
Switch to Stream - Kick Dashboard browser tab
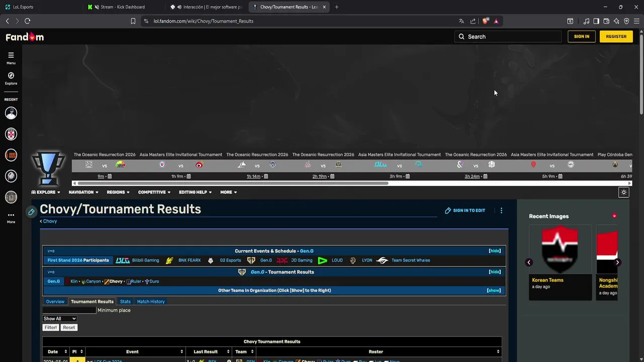[x=123, y=7]
